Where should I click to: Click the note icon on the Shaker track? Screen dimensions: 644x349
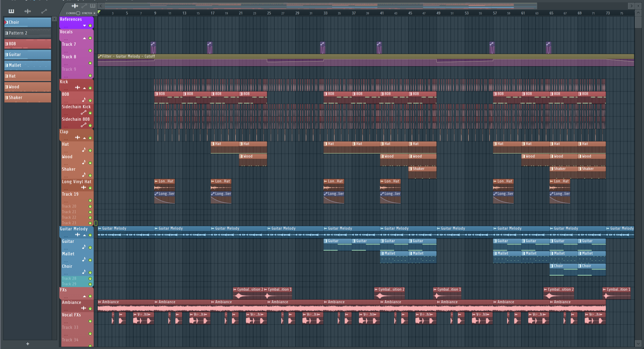pyautogui.click(x=84, y=175)
